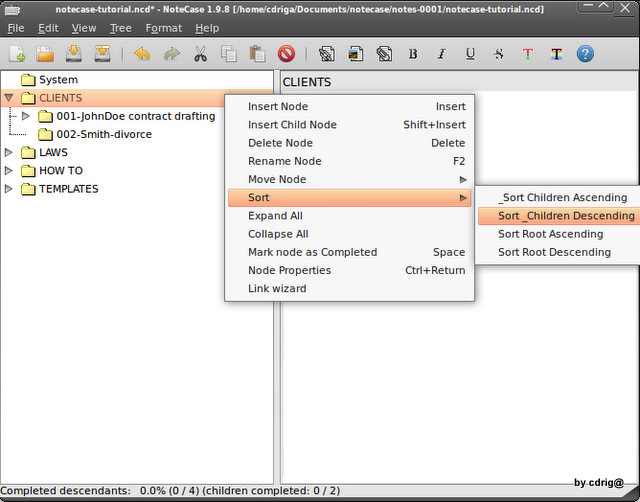The width and height of the screenshot is (640, 502).
Task: Click the Completed descendants status bar text
Action: (x=170, y=491)
